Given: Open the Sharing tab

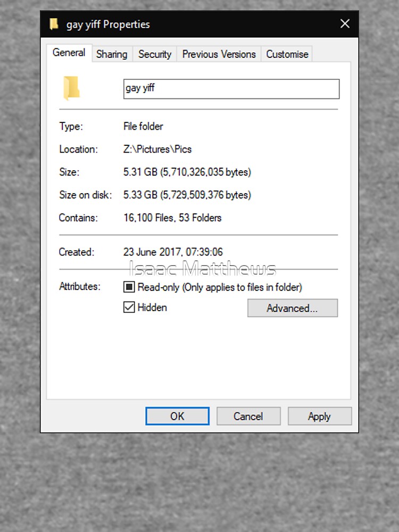Looking at the screenshot, I should point(112,54).
